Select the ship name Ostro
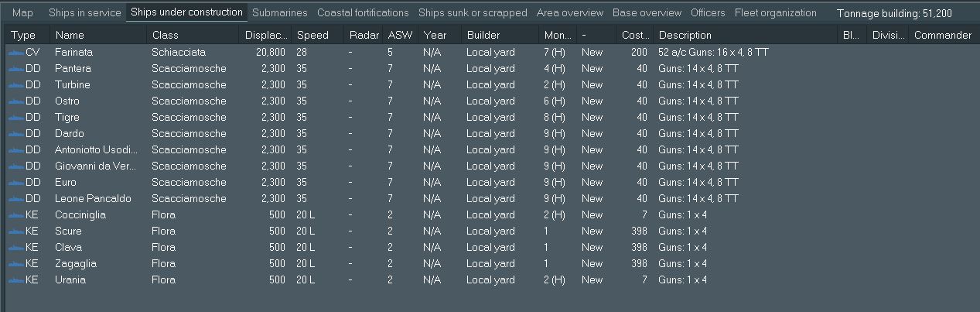This screenshot has width=980, height=312. pyautogui.click(x=67, y=101)
